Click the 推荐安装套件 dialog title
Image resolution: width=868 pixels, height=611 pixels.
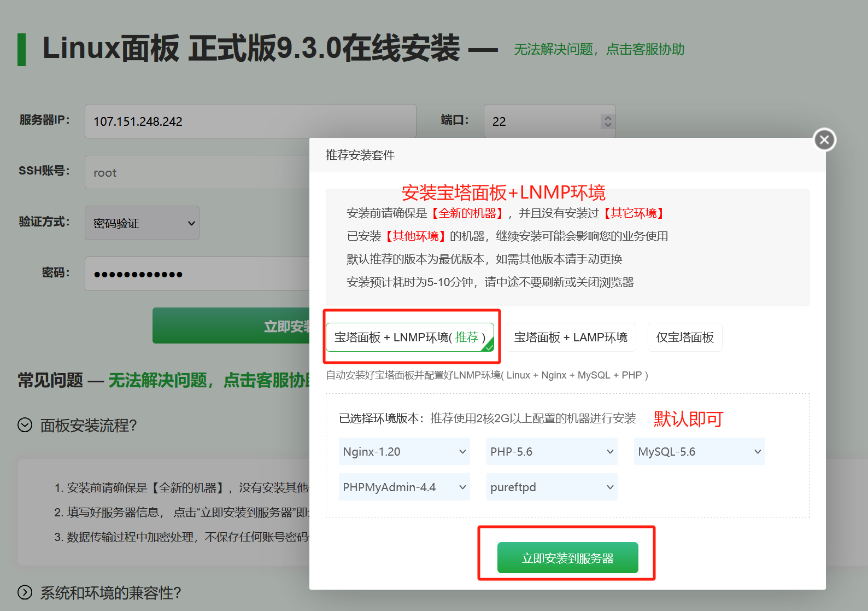pos(360,155)
